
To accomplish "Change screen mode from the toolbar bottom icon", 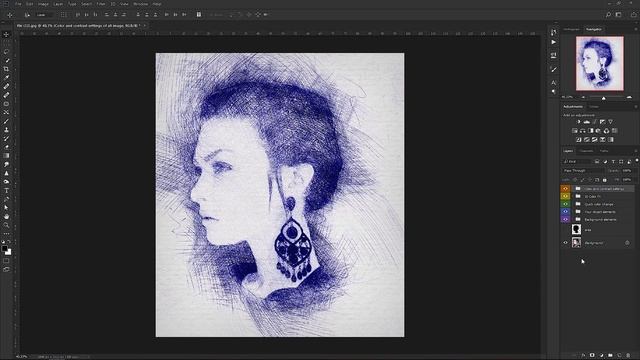I will pos(6,269).
